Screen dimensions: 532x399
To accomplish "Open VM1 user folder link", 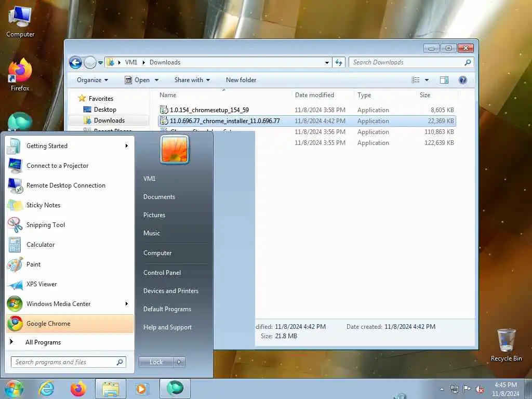I will [x=149, y=179].
